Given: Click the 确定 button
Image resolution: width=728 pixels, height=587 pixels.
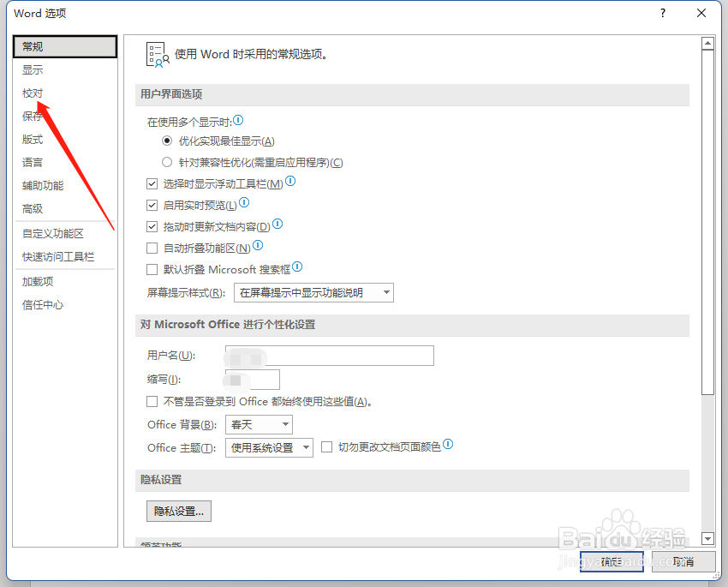Looking at the screenshot, I should [x=612, y=562].
